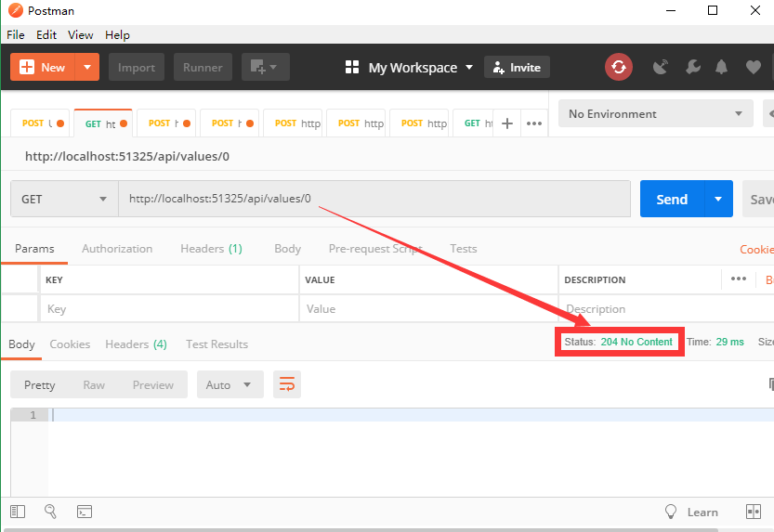Open Pre-request Script tab
Screen dimensions: 774x532
point(375,249)
